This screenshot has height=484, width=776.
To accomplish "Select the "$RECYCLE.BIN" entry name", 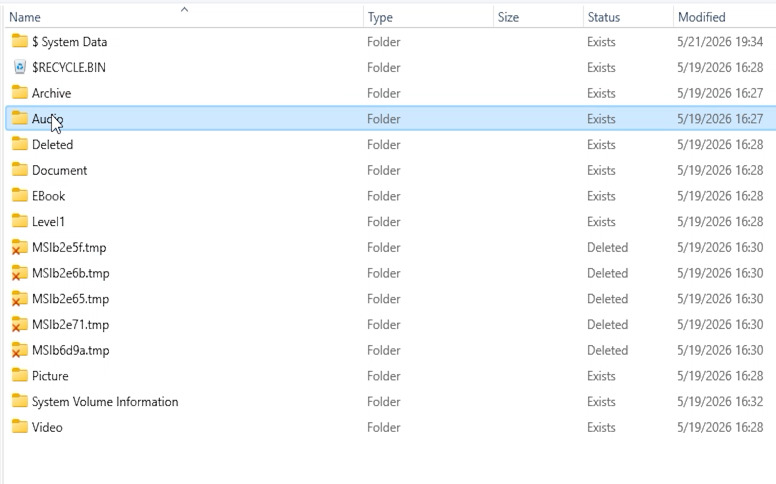I will tap(69, 67).
